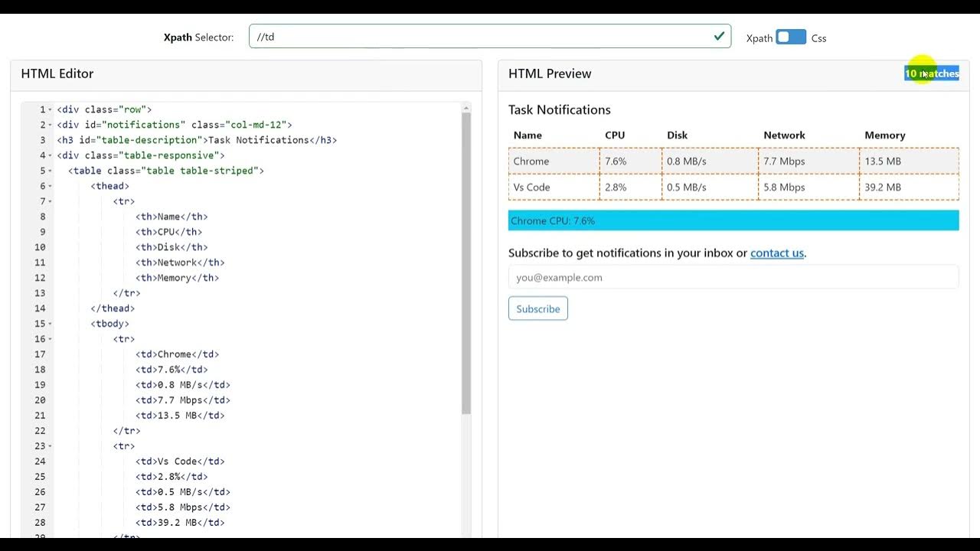Open the contact us link
The height and width of the screenshot is (551, 980).
(x=777, y=253)
